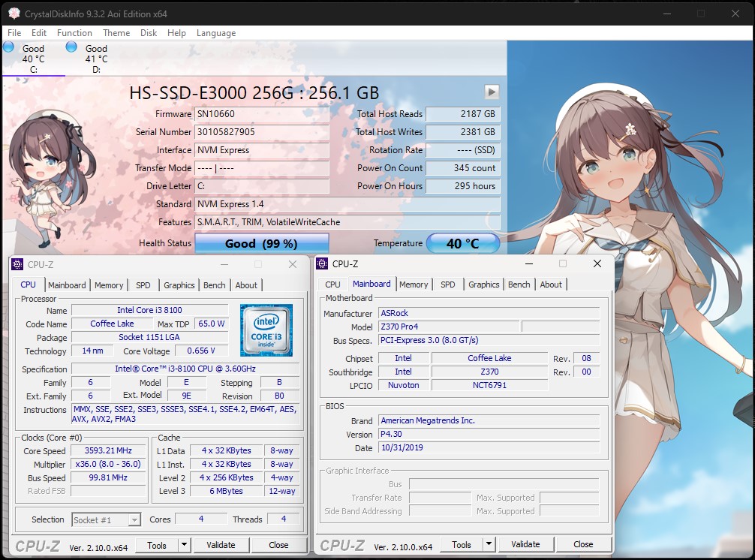Image resolution: width=755 pixels, height=560 pixels.
Task: Click the Serial Number field
Action: 262,132
